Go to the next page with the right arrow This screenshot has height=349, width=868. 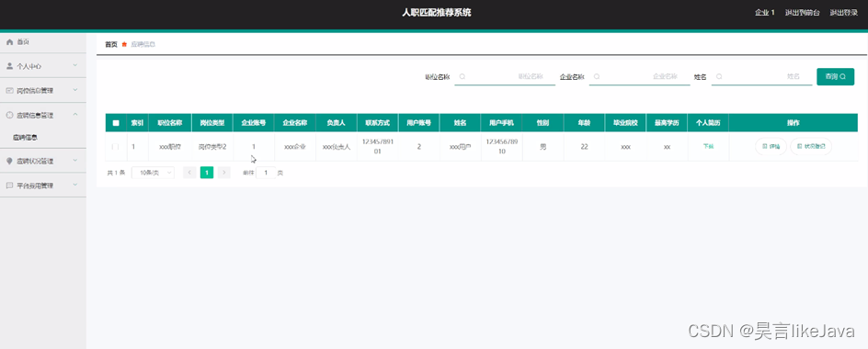223,173
